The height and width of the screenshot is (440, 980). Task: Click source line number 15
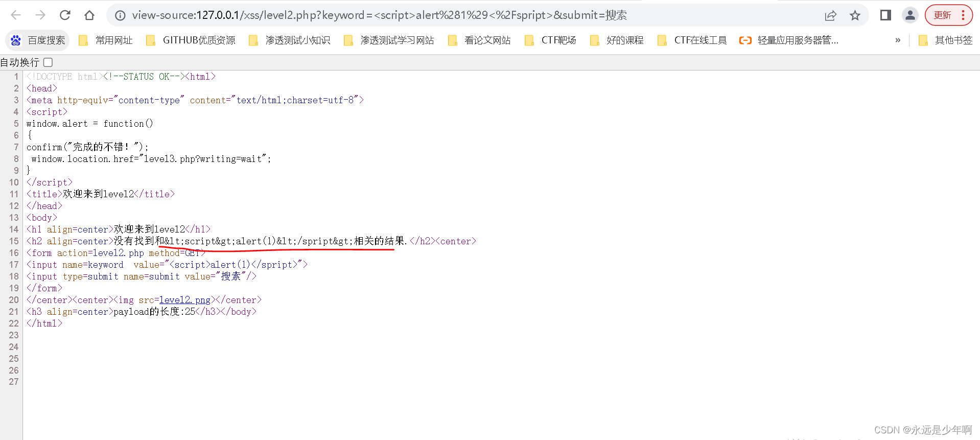pyautogui.click(x=14, y=241)
